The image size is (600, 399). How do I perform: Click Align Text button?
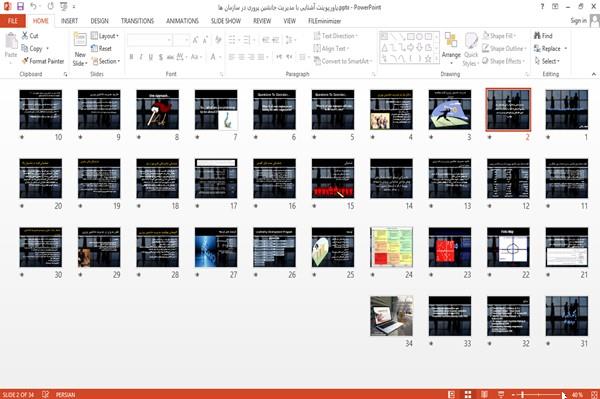coord(332,49)
